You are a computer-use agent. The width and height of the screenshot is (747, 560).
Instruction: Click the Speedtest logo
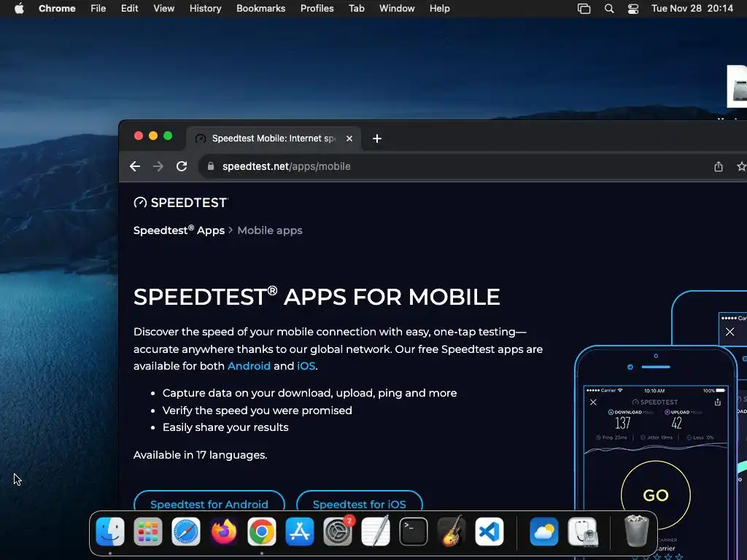coord(181,203)
